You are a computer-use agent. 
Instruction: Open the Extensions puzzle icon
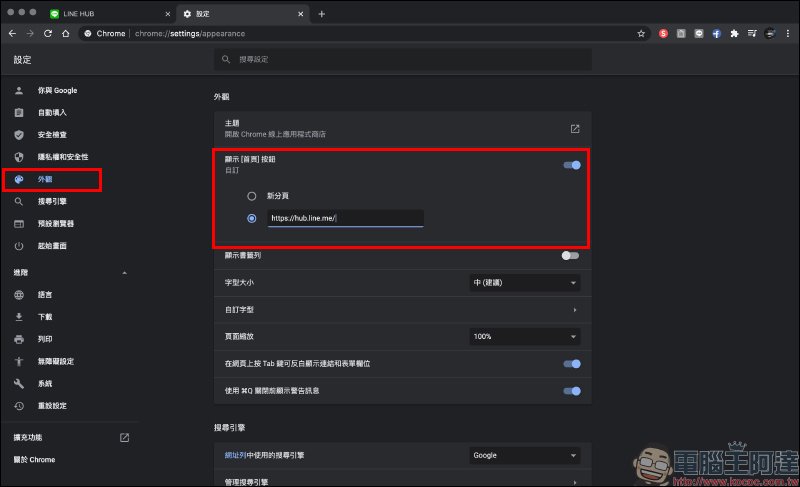coord(734,34)
